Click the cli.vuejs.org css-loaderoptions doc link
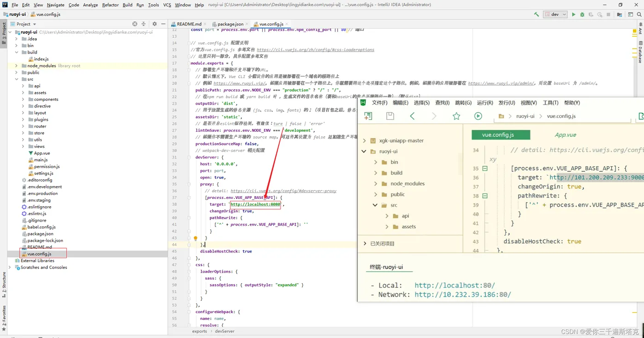Screen dimensions: 644x338 [x=315, y=50]
